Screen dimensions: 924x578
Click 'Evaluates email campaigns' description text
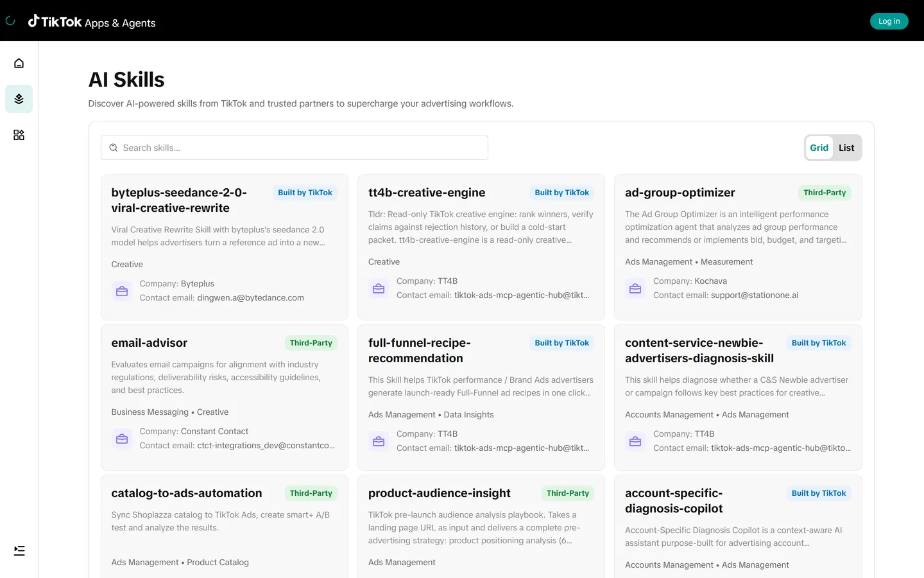(216, 378)
